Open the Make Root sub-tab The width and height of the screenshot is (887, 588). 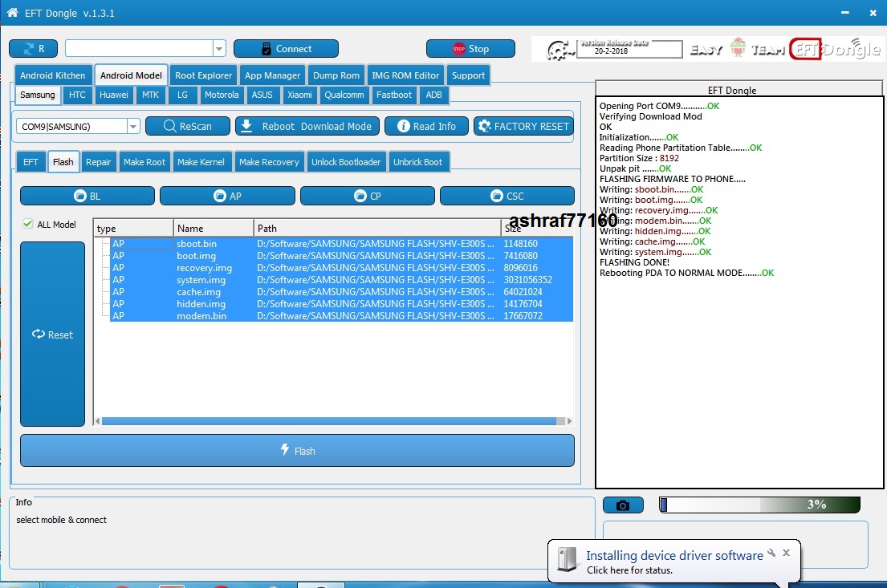click(x=144, y=162)
